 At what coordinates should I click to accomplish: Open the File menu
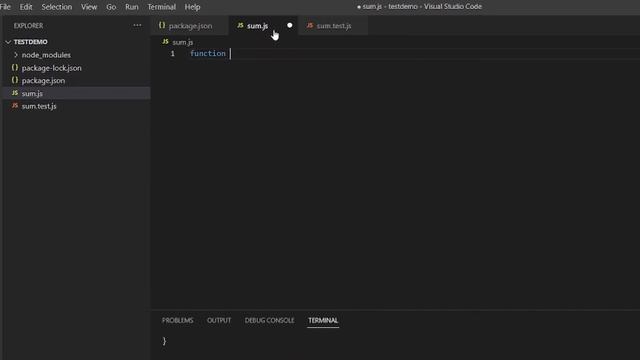5,7
